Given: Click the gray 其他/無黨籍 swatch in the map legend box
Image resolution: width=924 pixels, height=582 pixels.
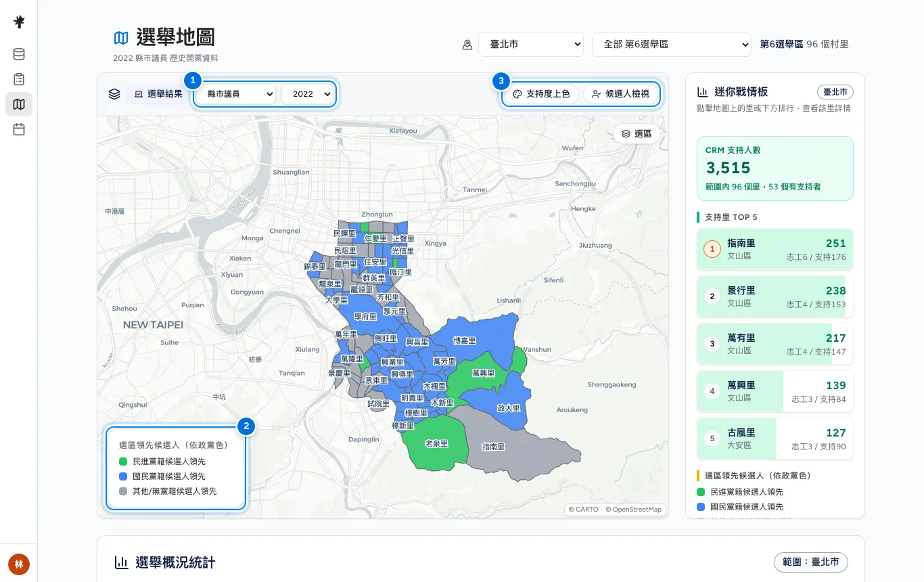Looking at the screenshot, I should (x=123, y=491).
